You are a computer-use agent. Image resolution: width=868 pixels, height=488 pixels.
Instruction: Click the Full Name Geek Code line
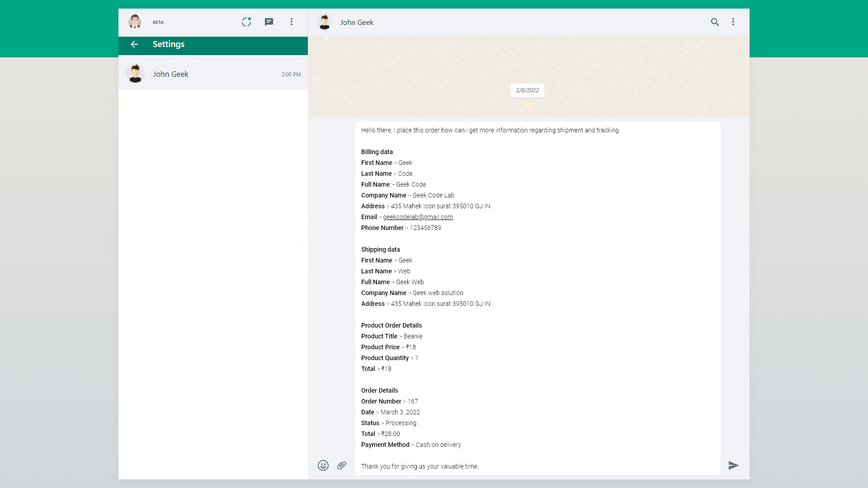tap(394, 184)
